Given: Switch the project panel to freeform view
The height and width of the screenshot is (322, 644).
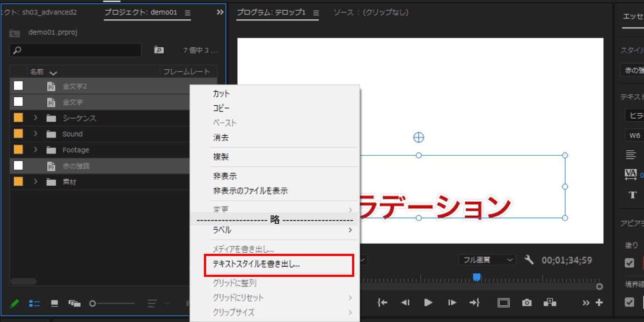Looking at the screenshot, I should tap(74, 303).
